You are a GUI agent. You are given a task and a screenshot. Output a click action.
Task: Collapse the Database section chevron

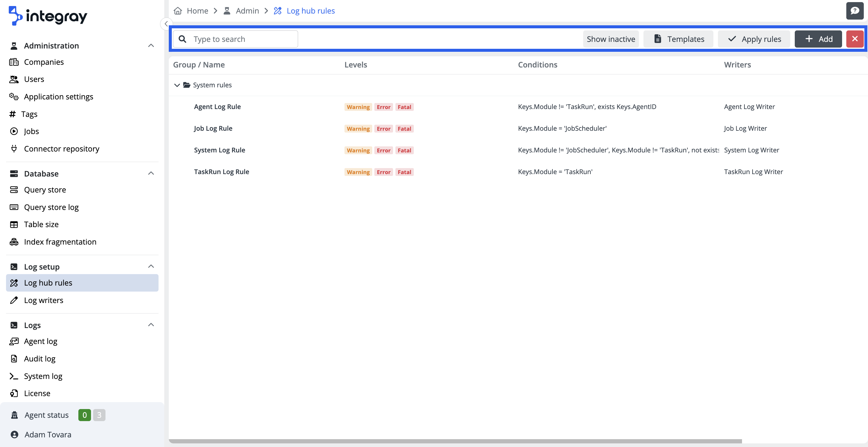pyautogui.click(x=151, y=173)
